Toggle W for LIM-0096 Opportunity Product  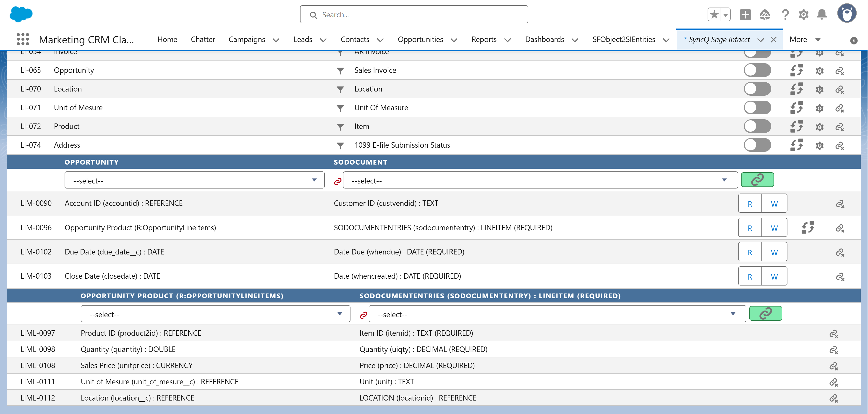[x=774, y=228]
